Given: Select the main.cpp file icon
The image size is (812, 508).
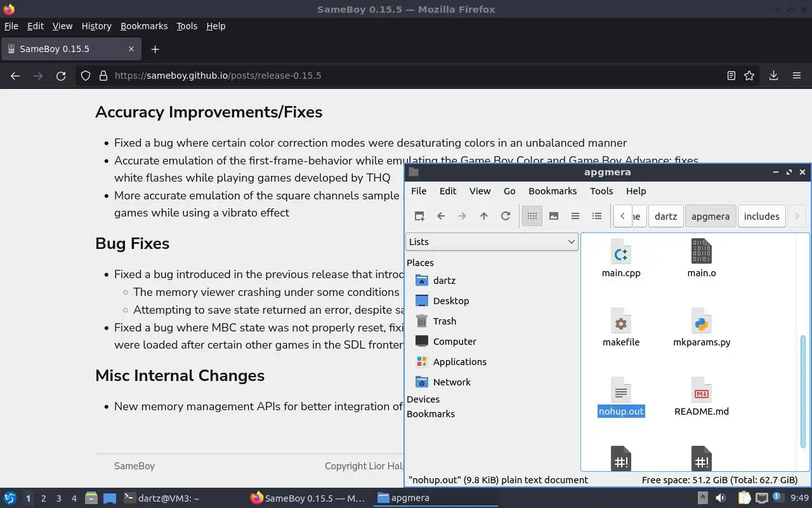Looking at the screenshot, I should coord(621,252).
